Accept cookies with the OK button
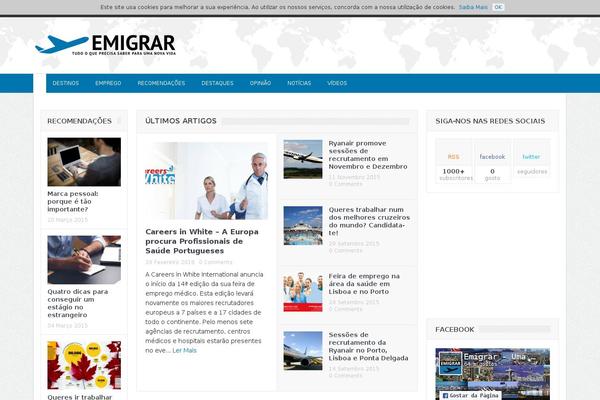Screen dimensions: 600x400 [498, 7]
